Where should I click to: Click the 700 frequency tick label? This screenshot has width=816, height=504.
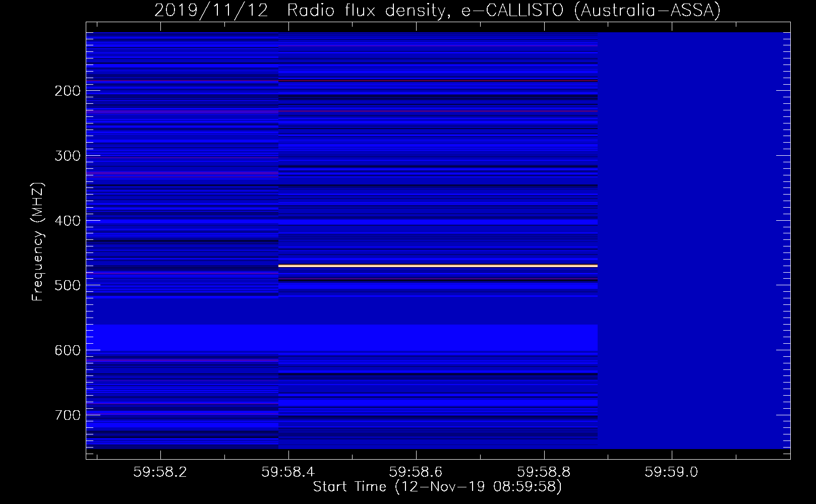68,415
